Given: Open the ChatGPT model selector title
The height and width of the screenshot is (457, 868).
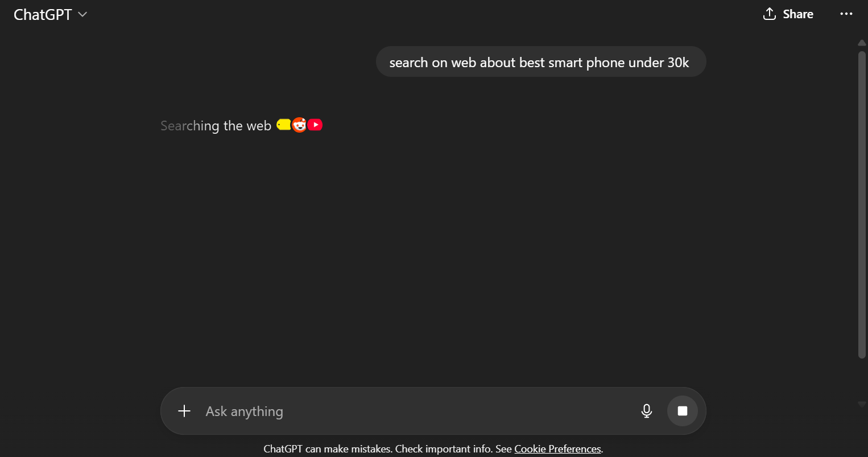Looking at the screenshot, I should pyautogui.click(x=43, y=15).
